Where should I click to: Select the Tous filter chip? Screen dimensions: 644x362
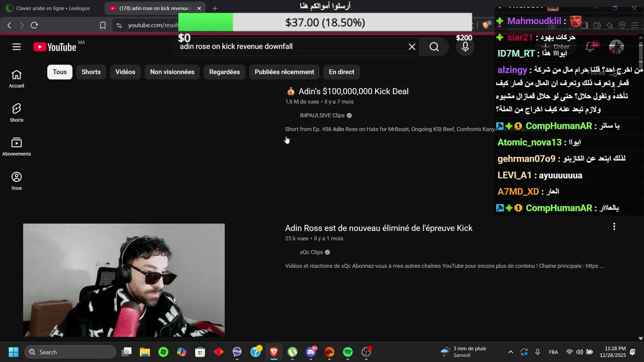(60, 72)
